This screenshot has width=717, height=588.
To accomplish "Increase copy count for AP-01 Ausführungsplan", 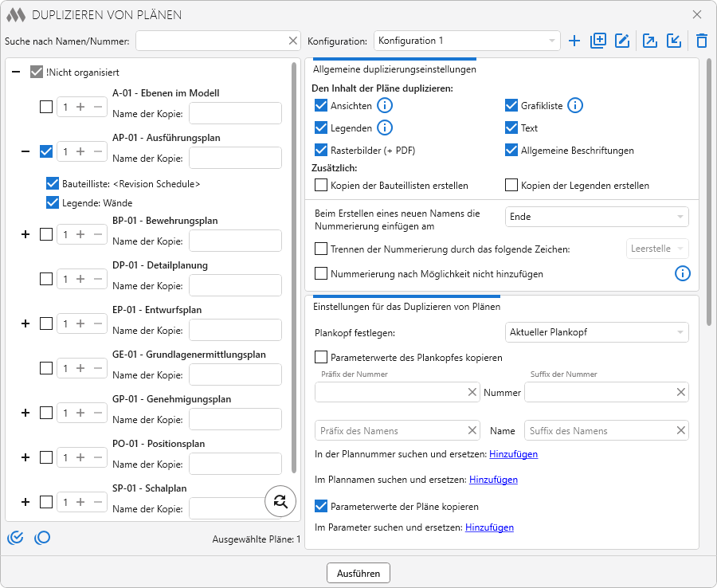I will pyautogui.click(x=80, y=151).
